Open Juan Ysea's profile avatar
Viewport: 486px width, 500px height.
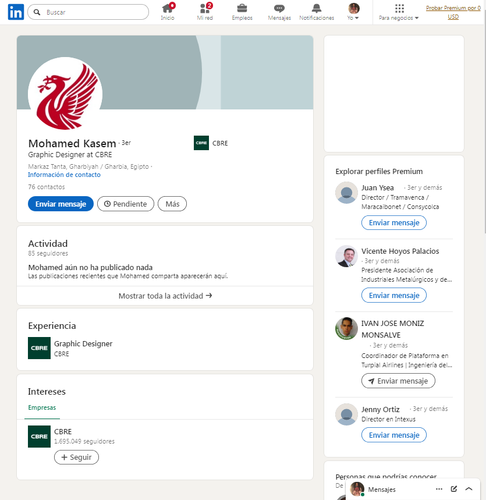(346, 193)
